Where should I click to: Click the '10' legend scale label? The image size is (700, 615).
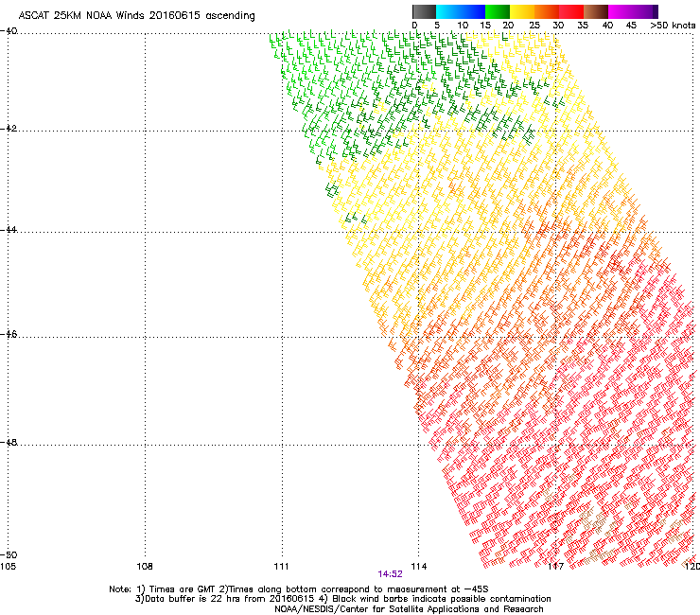pos(463,26)
